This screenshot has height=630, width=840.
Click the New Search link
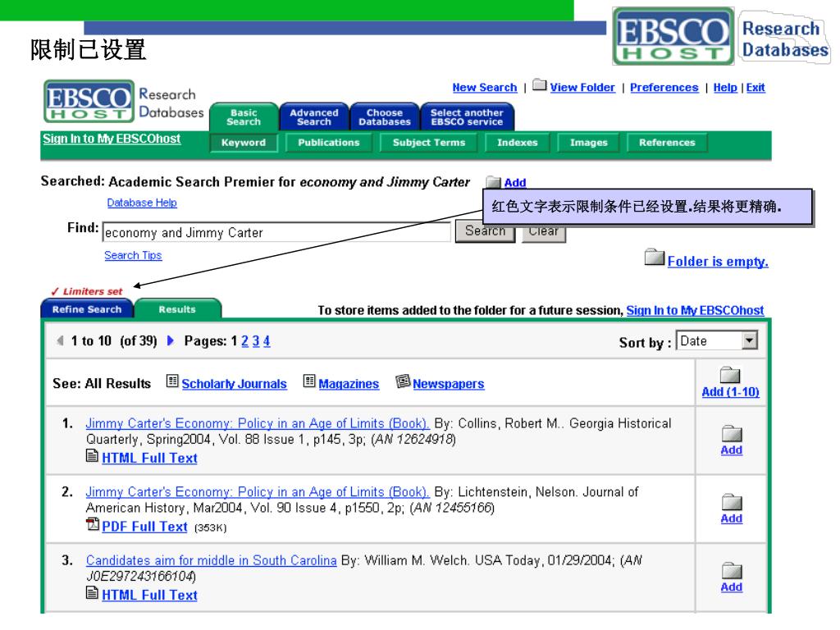[485, 87]
